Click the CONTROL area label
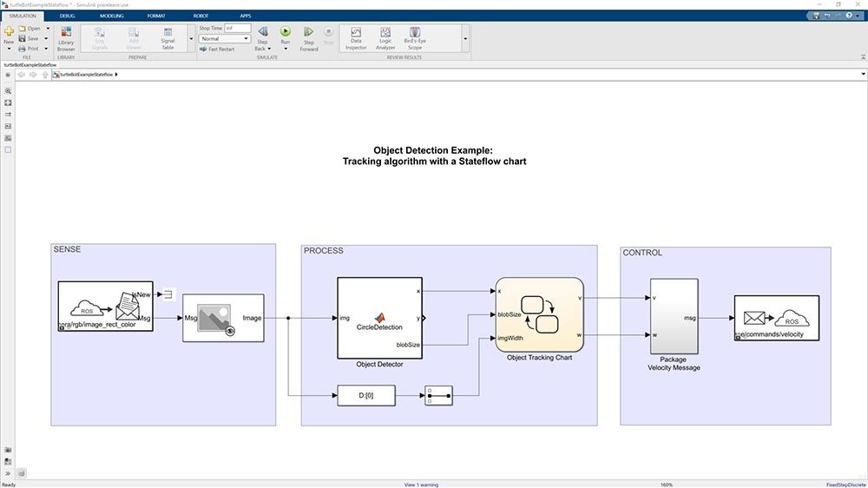Image resolution: width=868 pixels, height=488 pixels. (x=642, y=253)
